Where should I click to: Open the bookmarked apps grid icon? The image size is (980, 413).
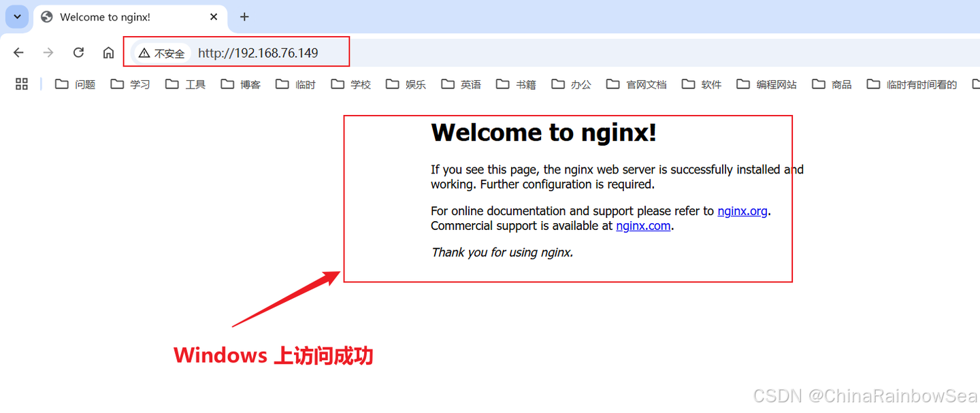[21, 84]
